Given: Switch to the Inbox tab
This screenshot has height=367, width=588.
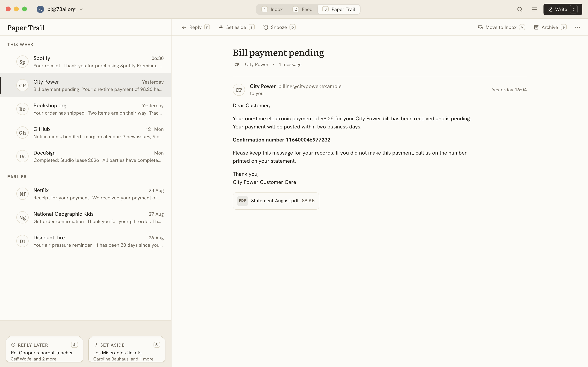Looking at the screenshot, I should coord(272,9).
